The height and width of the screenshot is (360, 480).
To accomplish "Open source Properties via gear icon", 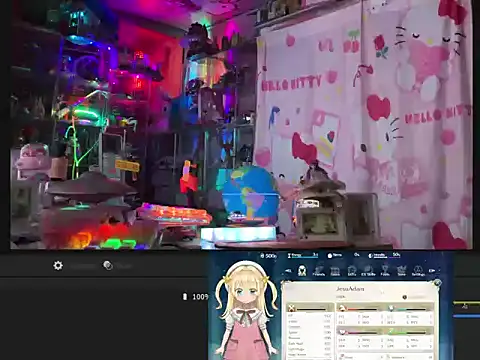I will pyautogui.click(x=58, y=266).
